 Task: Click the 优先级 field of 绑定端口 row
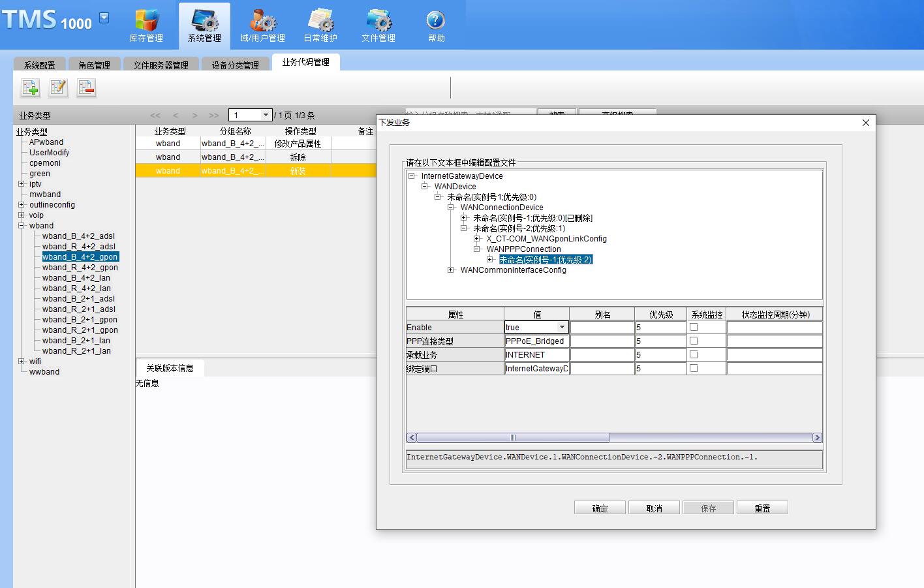click(x=660, y=368)
